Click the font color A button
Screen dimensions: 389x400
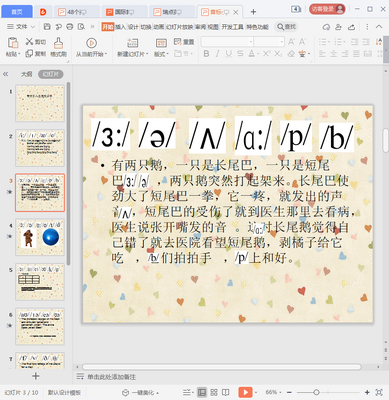coord(251,53)
